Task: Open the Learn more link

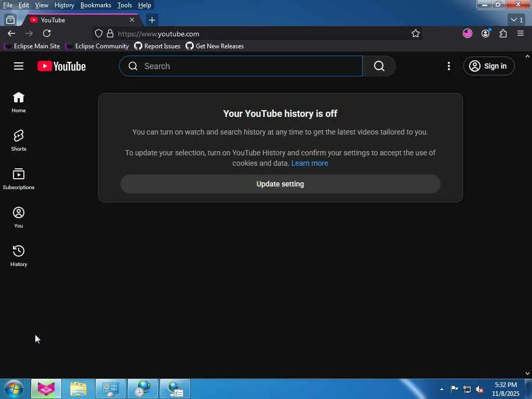Action: 310,163
